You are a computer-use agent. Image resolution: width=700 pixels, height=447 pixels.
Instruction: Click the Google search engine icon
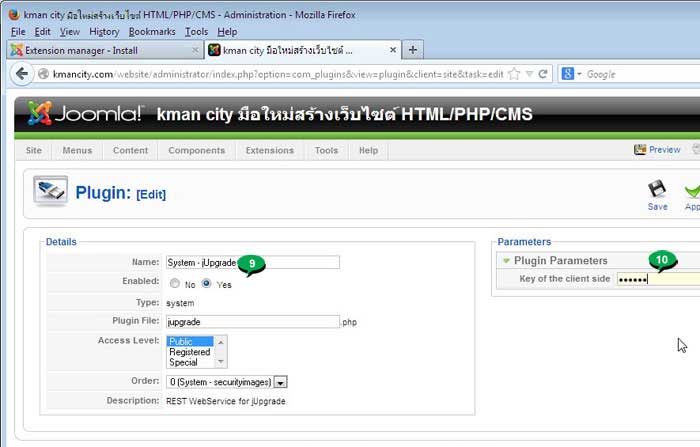pos(567,74)
